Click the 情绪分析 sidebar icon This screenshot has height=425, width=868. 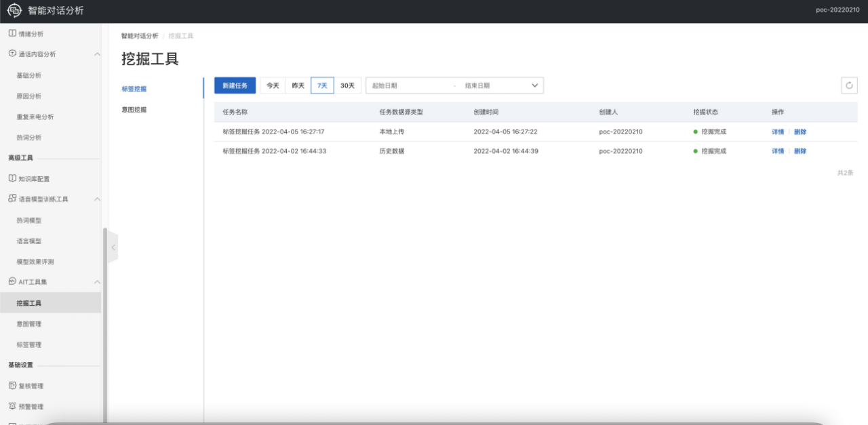coord(12,33)
